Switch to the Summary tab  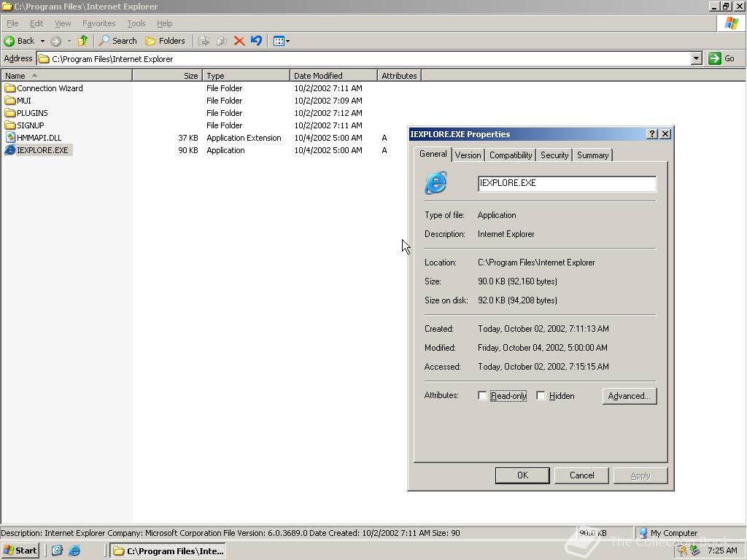click(592, 155)
